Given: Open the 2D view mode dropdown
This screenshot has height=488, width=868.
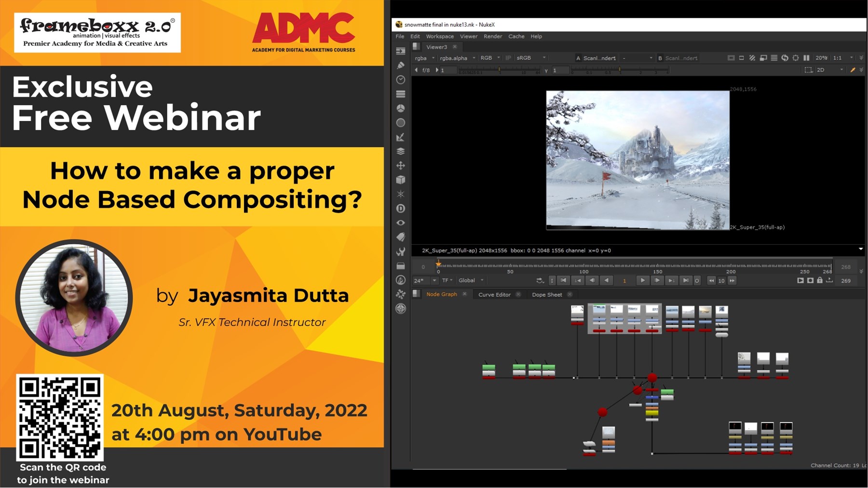Looking at the screenshot, I should tap(829, 70).
